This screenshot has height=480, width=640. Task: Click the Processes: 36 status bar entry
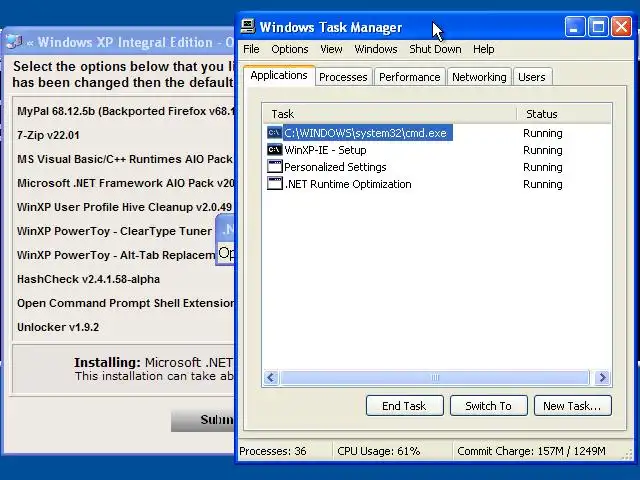273,451
